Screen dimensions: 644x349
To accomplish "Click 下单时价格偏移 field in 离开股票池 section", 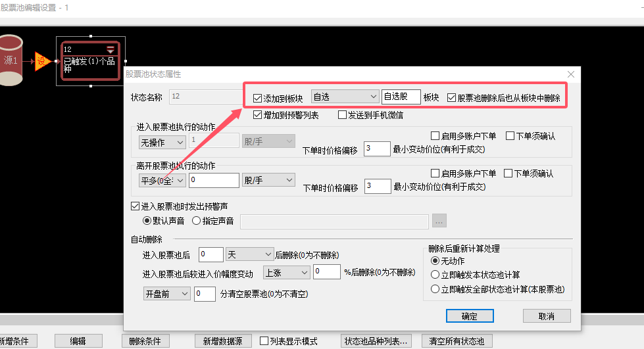I will [378, 186].
